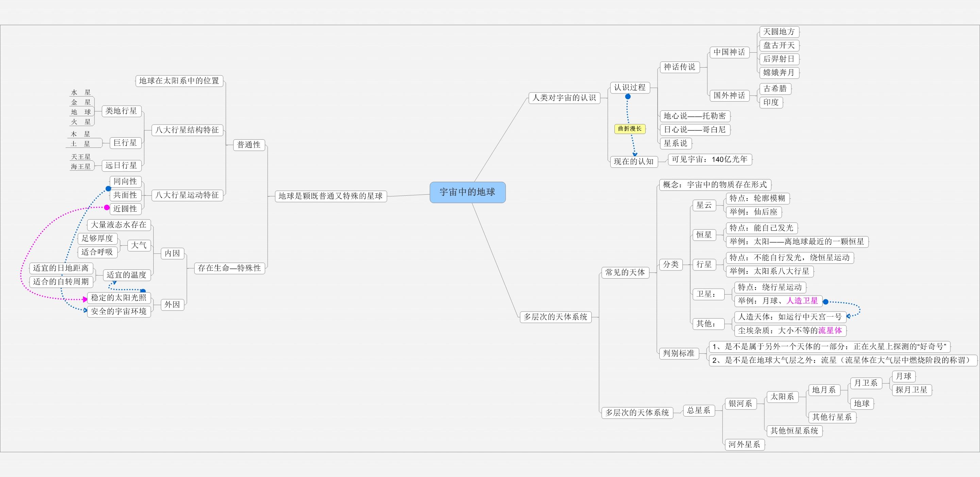Select the 八大行星结构特征 node
This screenshot has height=477, width=980.
(x=187, y=130)
